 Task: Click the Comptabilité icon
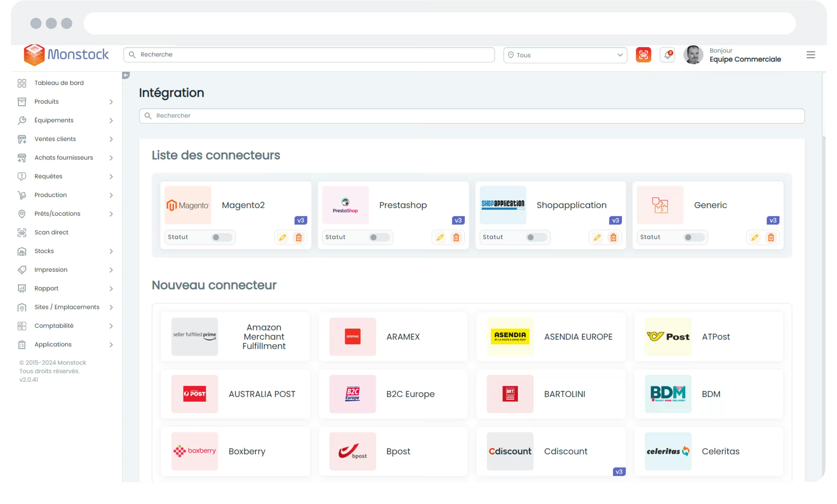(22, 326)
